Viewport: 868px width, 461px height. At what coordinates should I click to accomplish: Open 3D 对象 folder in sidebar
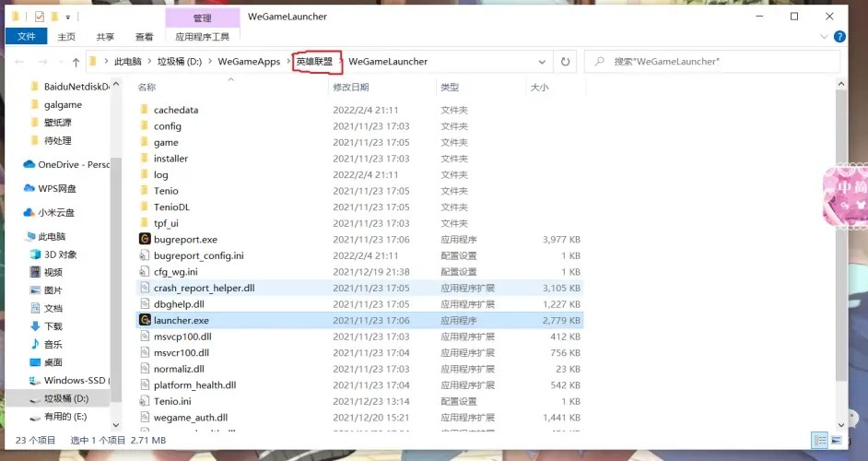click(x=53, y=254)
